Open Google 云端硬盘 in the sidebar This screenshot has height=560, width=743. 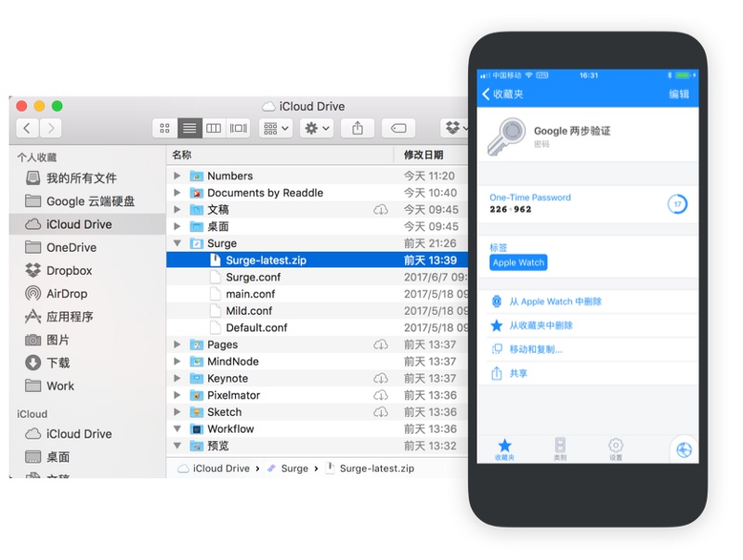click(x=80, y=202)
